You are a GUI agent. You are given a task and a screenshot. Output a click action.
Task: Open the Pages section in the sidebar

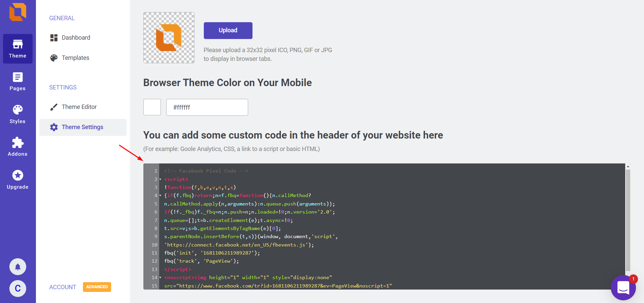[x=18, y=81]
